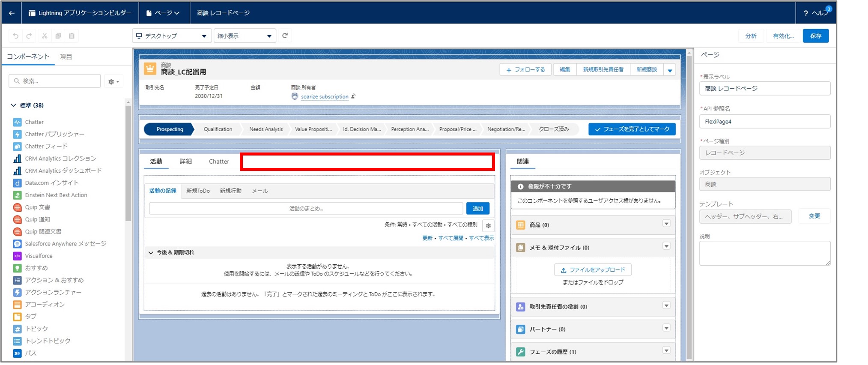
Task: Open 商品 (0) related list menu
Action: (666, 224)
